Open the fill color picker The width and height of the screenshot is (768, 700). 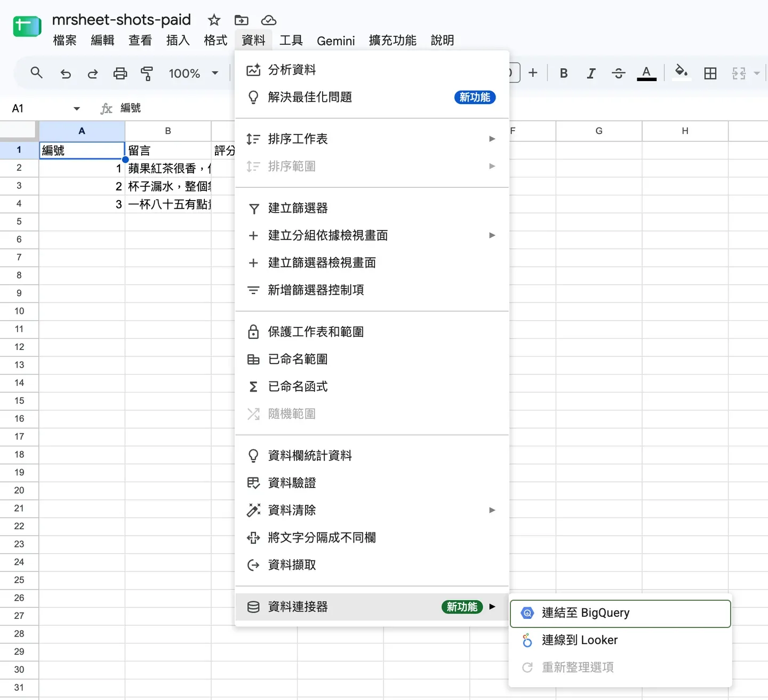coord(681,72)
